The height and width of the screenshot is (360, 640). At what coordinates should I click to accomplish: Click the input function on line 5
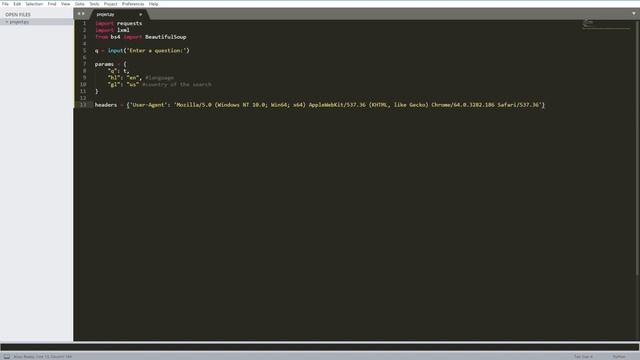[116, 51]
